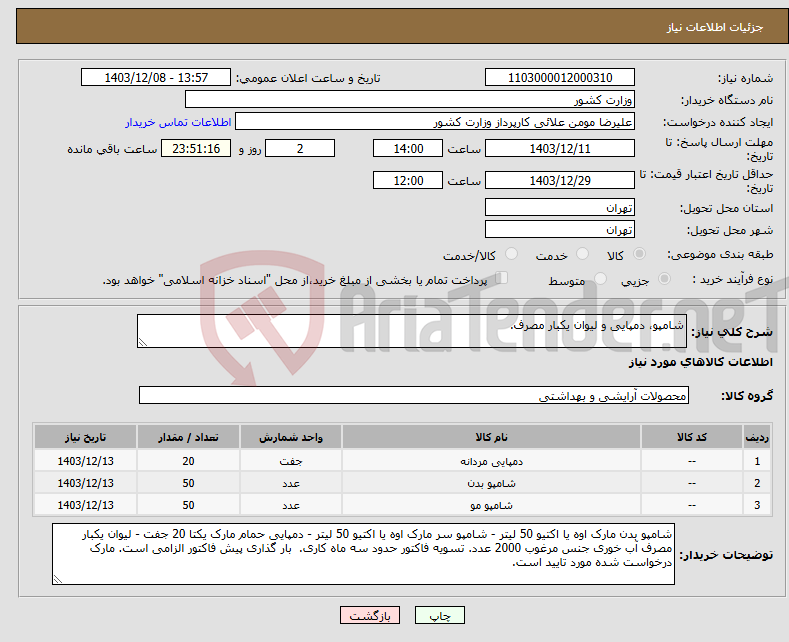Click the چاپ print button

pos(439,615)
